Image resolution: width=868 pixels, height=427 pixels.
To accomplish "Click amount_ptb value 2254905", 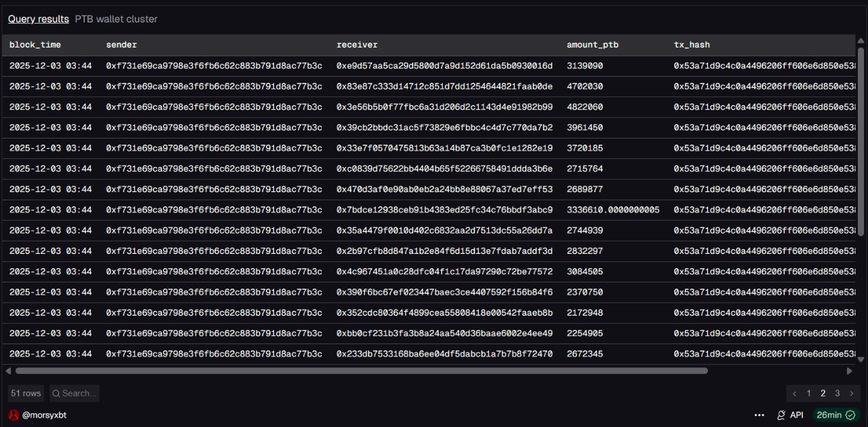I will tap(585, 333).
